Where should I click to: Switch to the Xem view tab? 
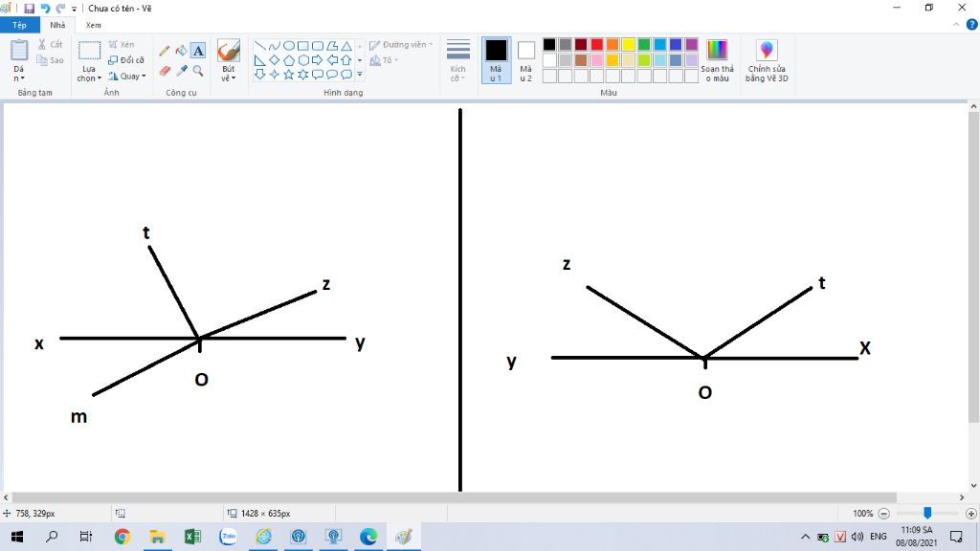coord(93,25)
